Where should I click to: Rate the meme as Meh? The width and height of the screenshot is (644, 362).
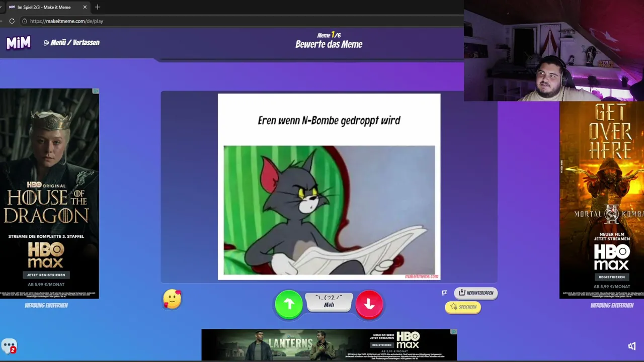coord(329,302)
